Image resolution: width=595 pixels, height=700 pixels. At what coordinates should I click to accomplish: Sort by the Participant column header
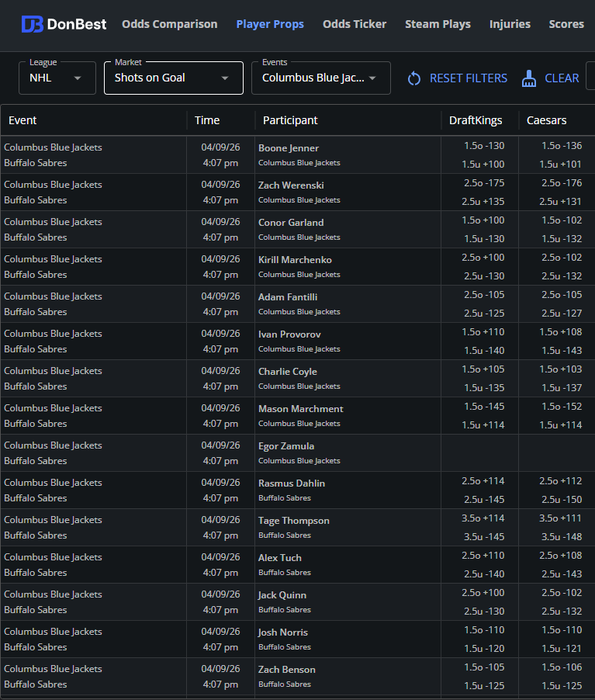pyautogui.click(x=290, y=120)
